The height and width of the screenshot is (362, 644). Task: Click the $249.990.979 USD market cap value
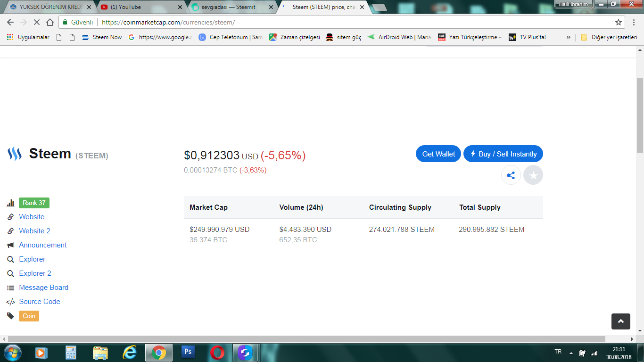pos(220,230)
